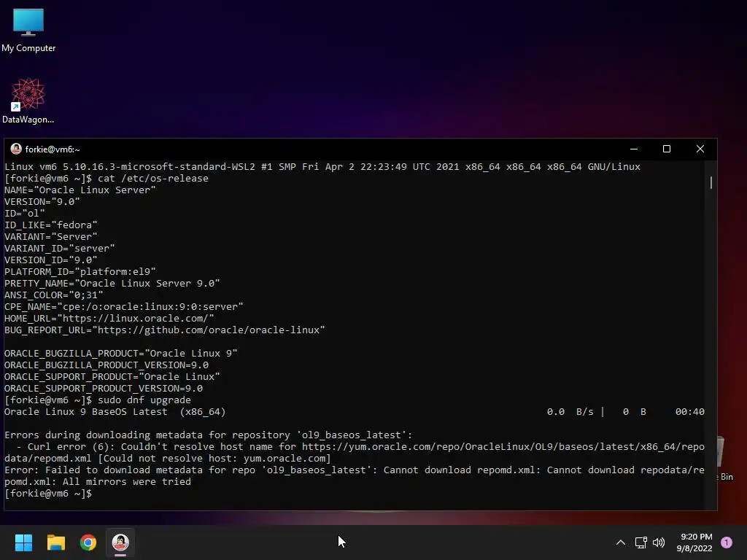This screenshot has height=560, width=747.
Task: Open the volume control tray icon
Action: point(659,542)
